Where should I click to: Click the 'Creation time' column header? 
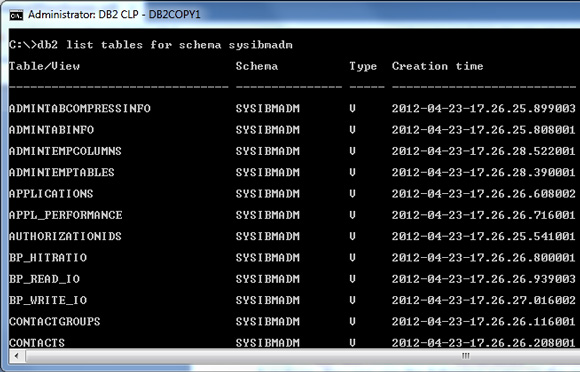(438, 66)
